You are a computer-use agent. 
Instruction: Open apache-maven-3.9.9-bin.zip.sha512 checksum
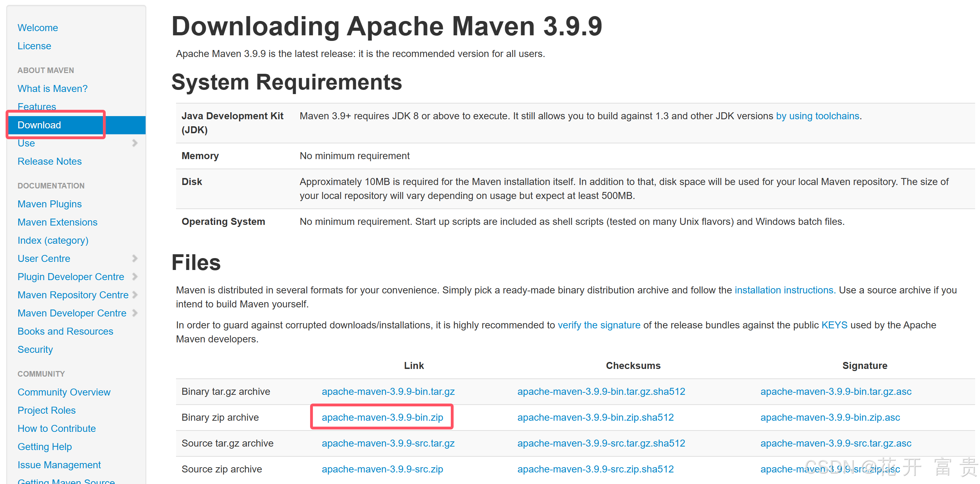point(595,417)
